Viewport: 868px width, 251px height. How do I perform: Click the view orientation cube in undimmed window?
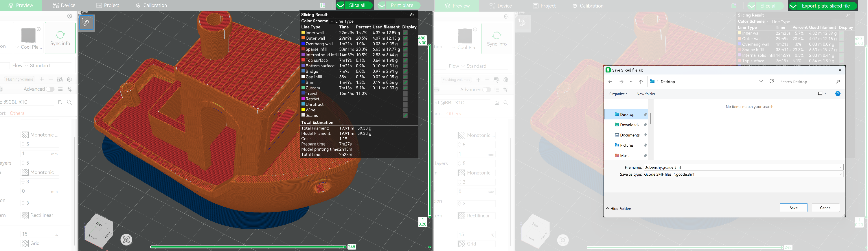[98, 231]
